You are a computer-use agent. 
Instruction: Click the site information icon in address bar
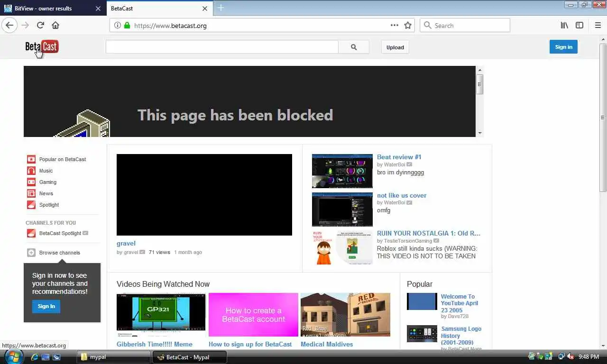[x=118, y=25]
